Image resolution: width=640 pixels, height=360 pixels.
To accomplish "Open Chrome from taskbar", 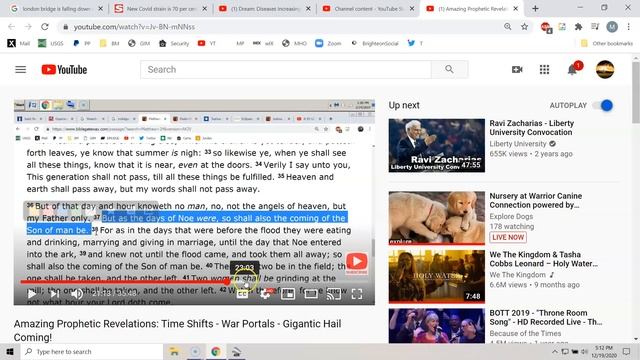I will point(216,351).
